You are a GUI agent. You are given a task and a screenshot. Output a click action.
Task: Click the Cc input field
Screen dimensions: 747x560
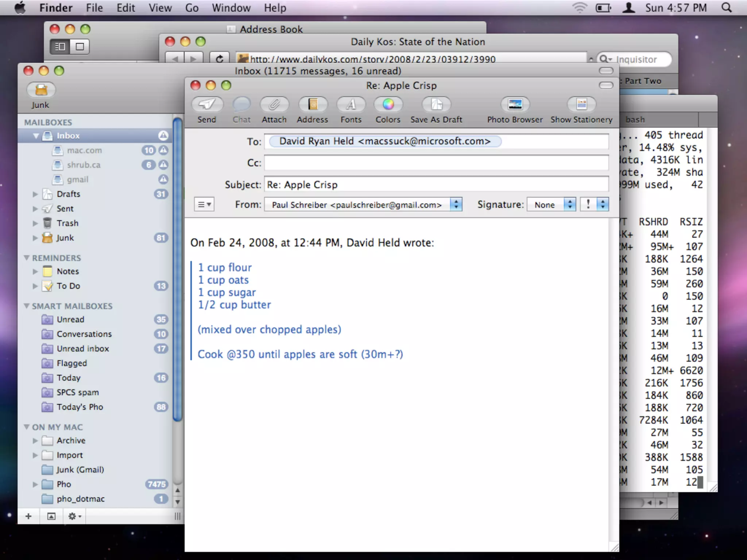(x=436, y=163)
